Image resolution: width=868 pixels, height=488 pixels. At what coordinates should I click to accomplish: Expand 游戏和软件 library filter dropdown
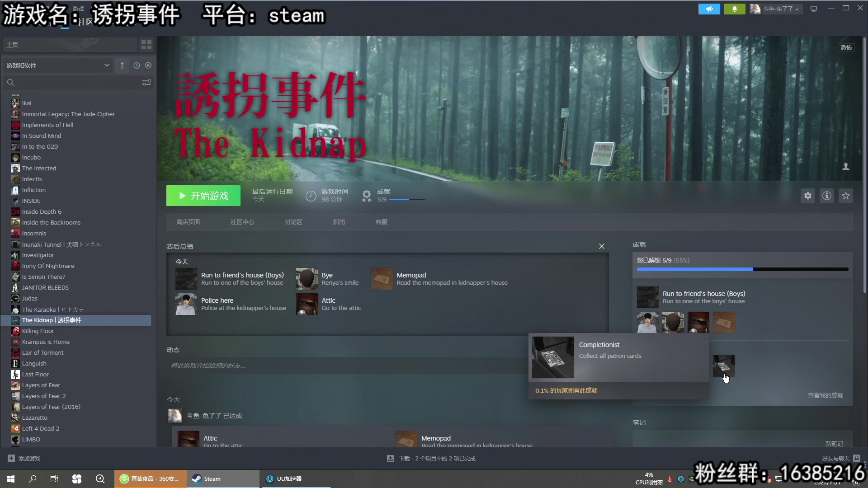(x=58, y=66)
